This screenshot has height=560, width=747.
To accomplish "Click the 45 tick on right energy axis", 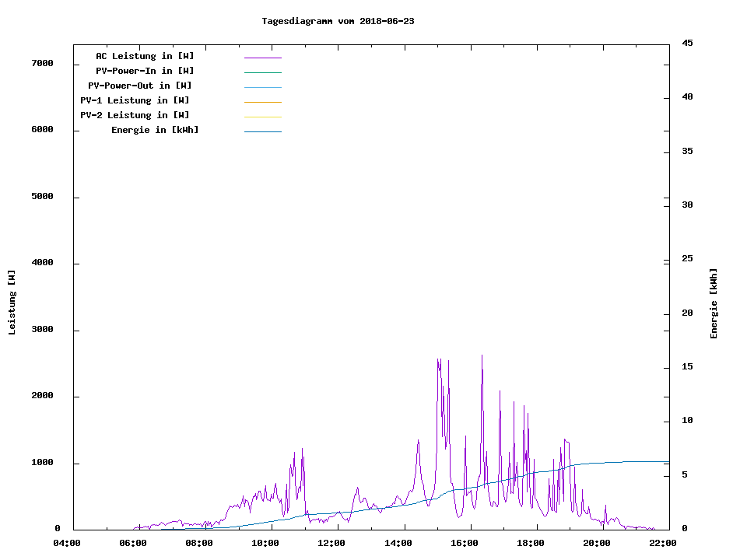I will [x=687, y=43].
